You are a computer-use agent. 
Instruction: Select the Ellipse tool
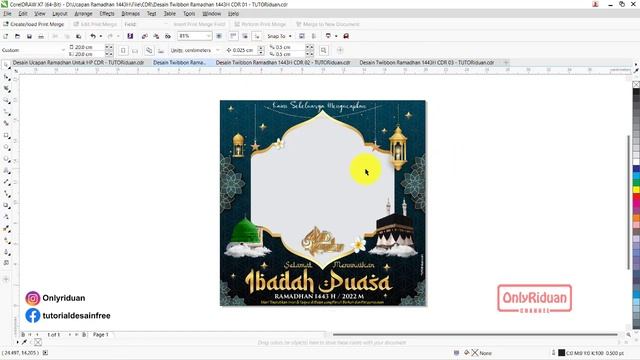point(6,147)
